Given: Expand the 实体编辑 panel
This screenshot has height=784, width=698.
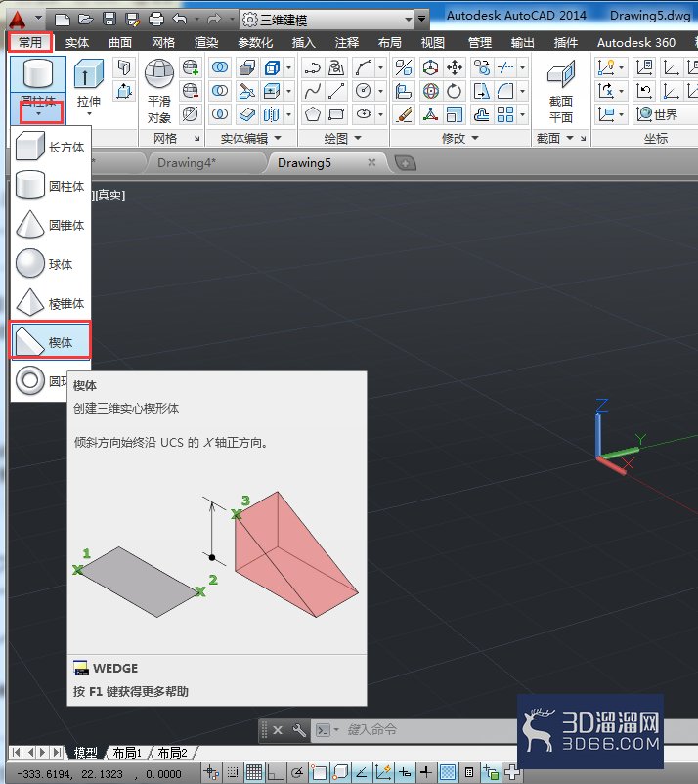Looking at the screenshot, I should (250, 138).
